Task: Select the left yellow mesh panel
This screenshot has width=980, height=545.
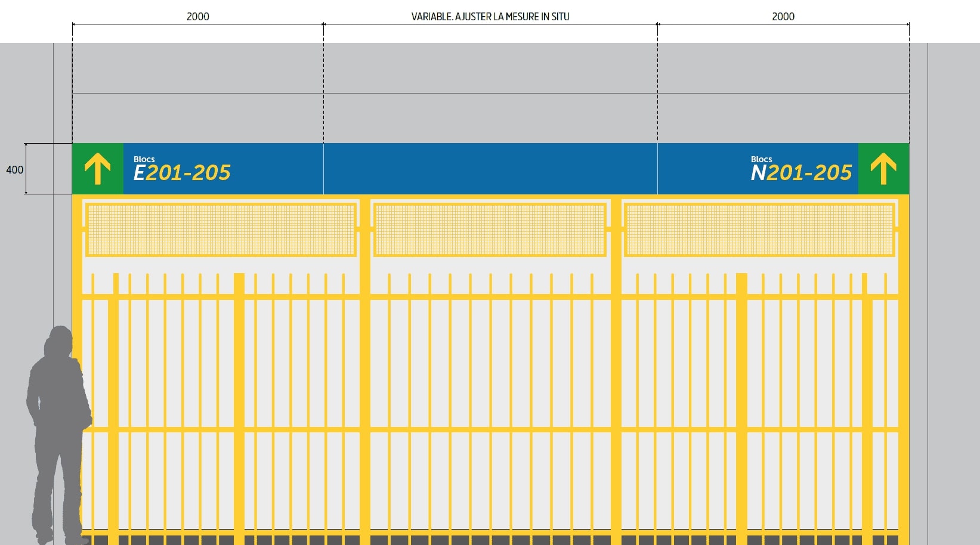Action: 221,230
